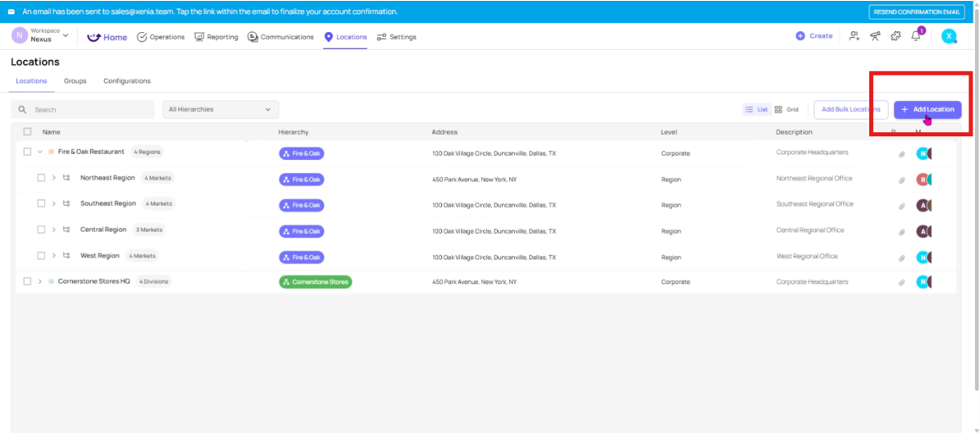This screenshot has width=980, height=433.
Task: Open the Operations menu
Action: pyautogui.click(x=161, y=37)
